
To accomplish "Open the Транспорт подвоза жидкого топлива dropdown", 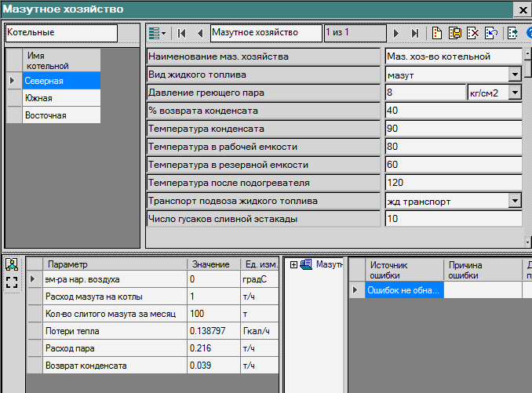I will (x=515, y=201).
